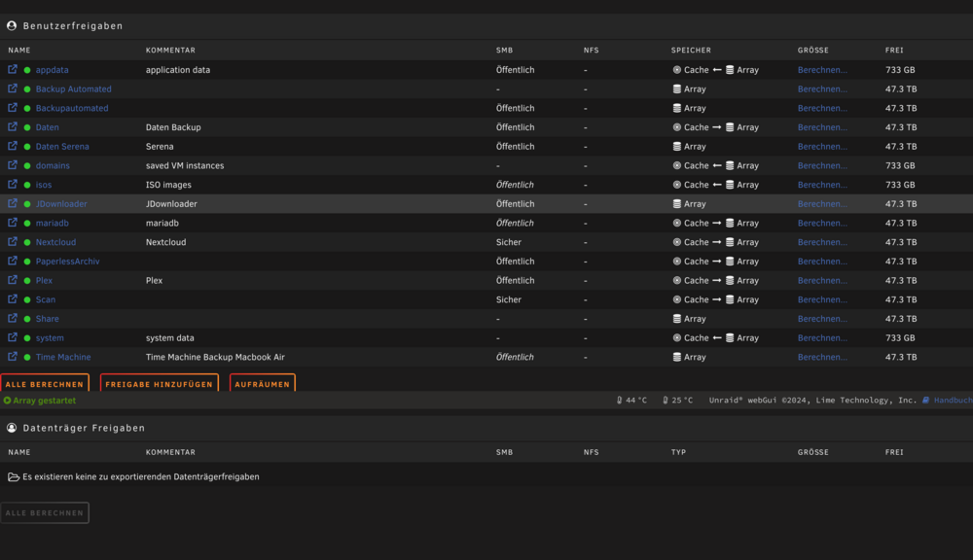
Task: Click the folder icon in empty disk shares message
Action: coord(13,477)
